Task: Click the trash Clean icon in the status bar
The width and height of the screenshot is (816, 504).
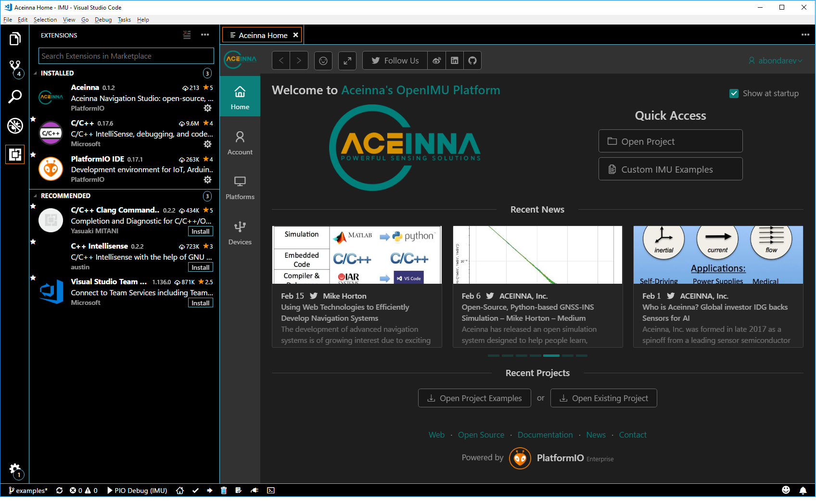Action: [x=224, y=491]
